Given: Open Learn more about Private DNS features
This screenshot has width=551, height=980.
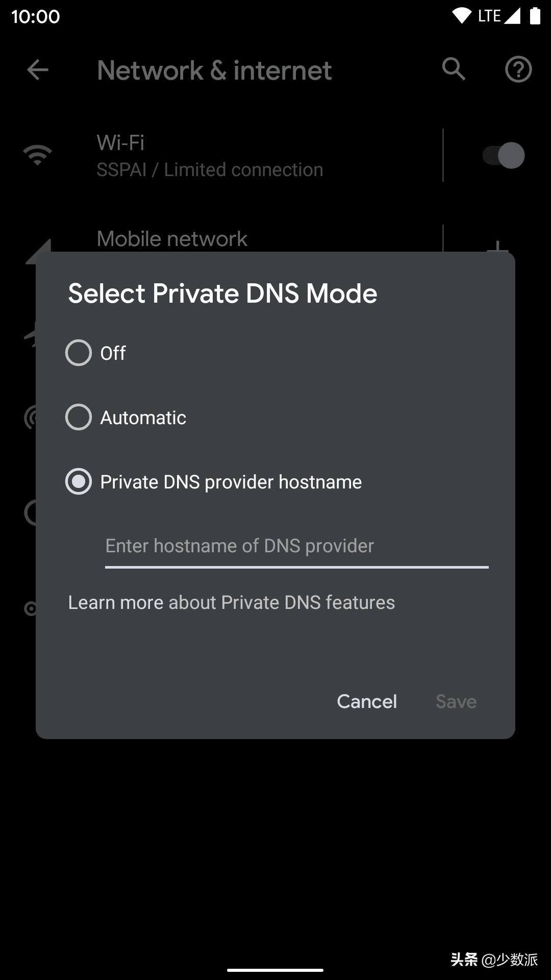Looking at the screenshot, I should coord(231,603).
